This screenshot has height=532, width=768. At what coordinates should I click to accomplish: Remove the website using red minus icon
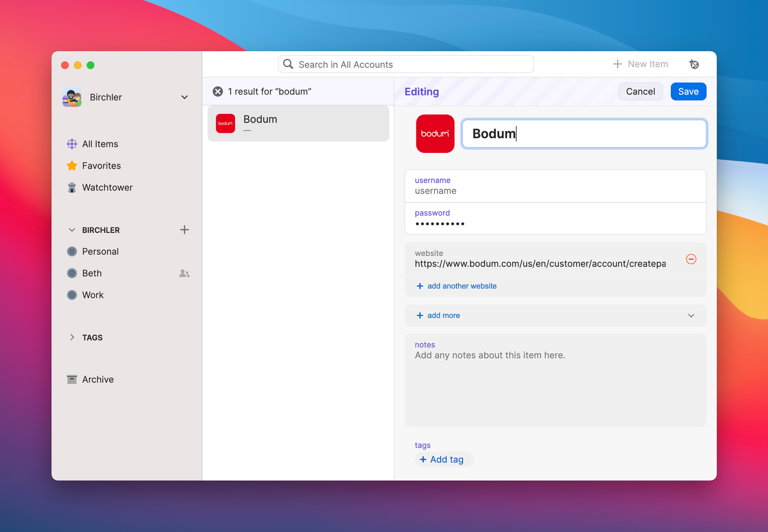(691, 259)
